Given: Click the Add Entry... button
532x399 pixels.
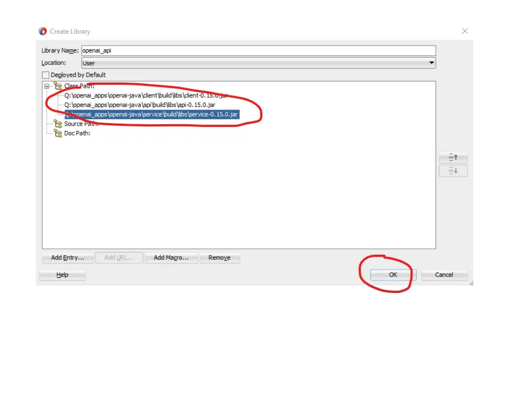Looking at the screenshot, I should (x=68, y=258).
